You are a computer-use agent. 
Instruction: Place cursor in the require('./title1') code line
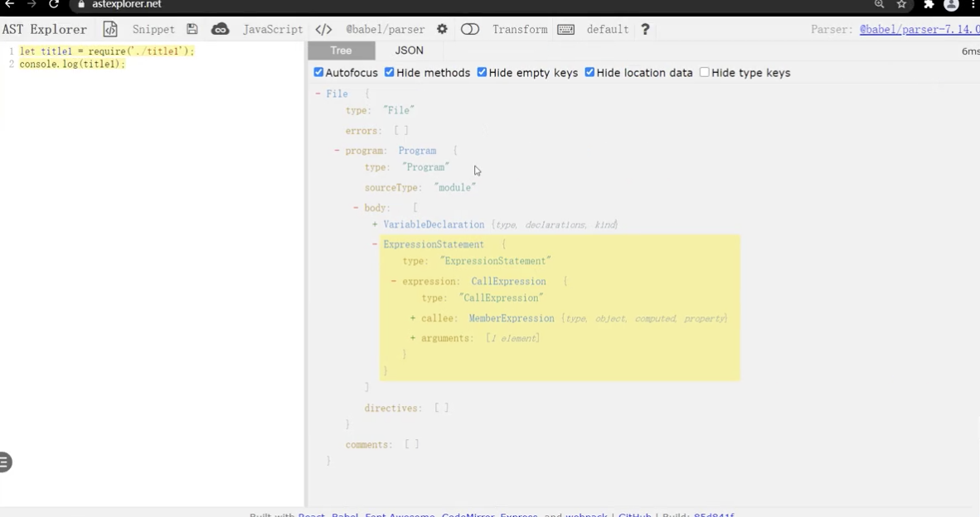coord(107,51)
